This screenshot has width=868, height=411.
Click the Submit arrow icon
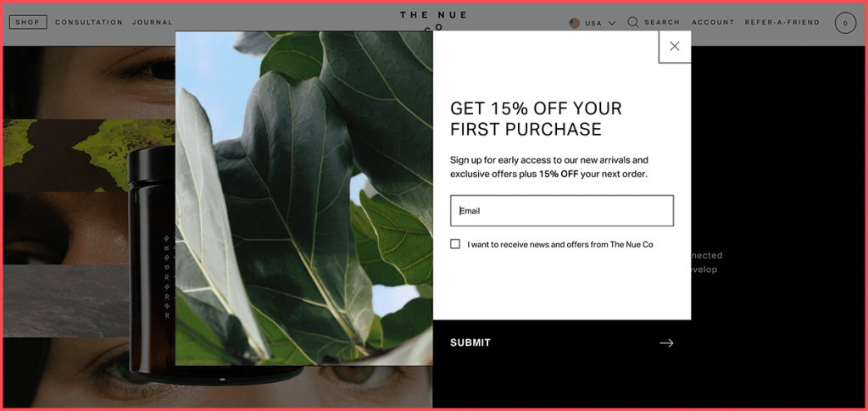[666, 343]
